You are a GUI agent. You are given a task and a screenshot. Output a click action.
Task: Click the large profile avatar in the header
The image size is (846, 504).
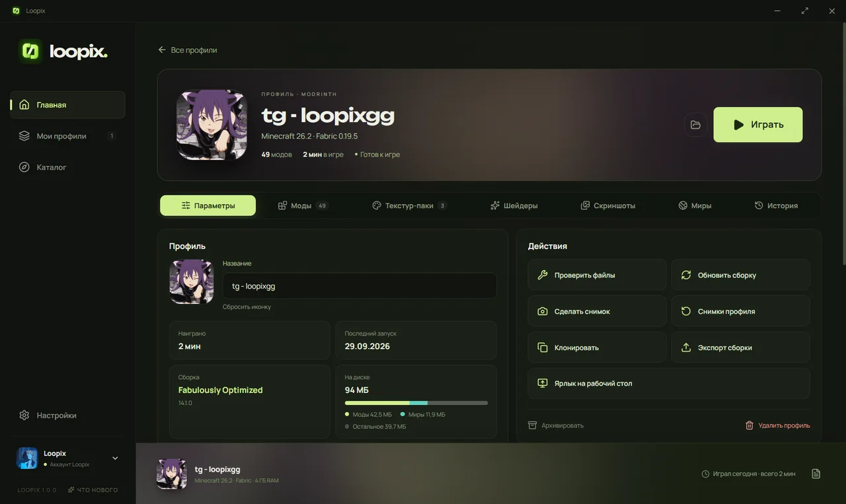[211, 125]
